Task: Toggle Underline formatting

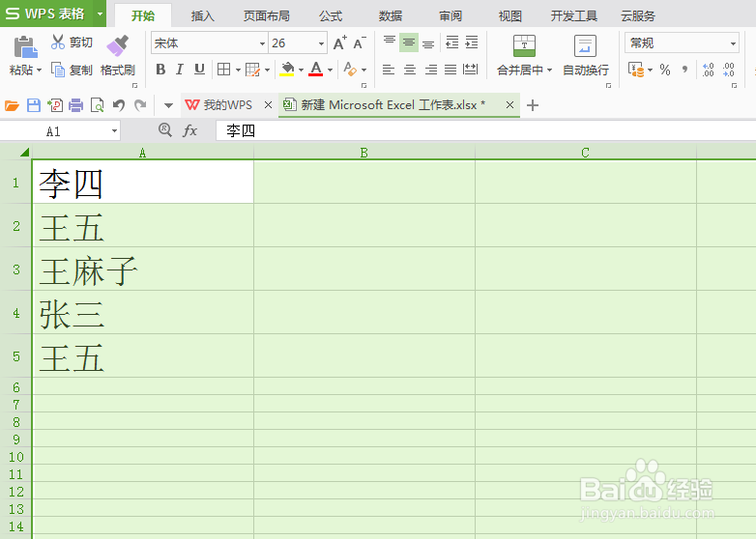Action: click(199, 70)
